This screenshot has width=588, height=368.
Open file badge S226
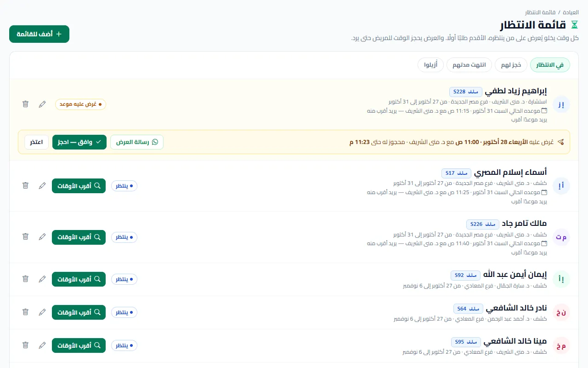[x=483, y=224]
